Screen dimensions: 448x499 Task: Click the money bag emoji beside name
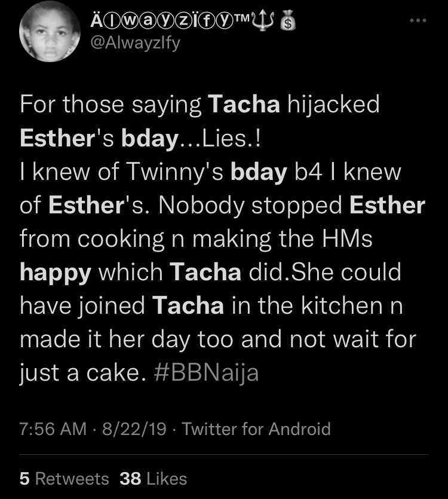click(288, 20)
